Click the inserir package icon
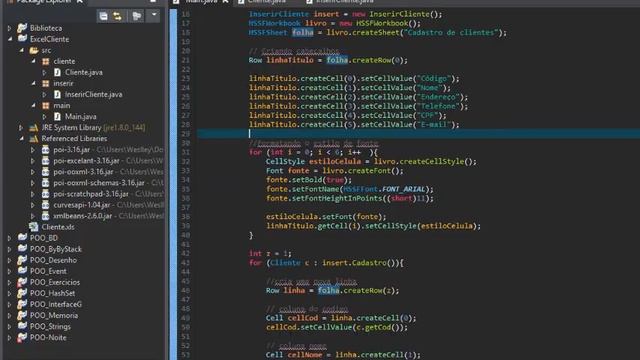The height and width of the screenshot is (360, 640). pyautogui.click(x=46, y=83)
